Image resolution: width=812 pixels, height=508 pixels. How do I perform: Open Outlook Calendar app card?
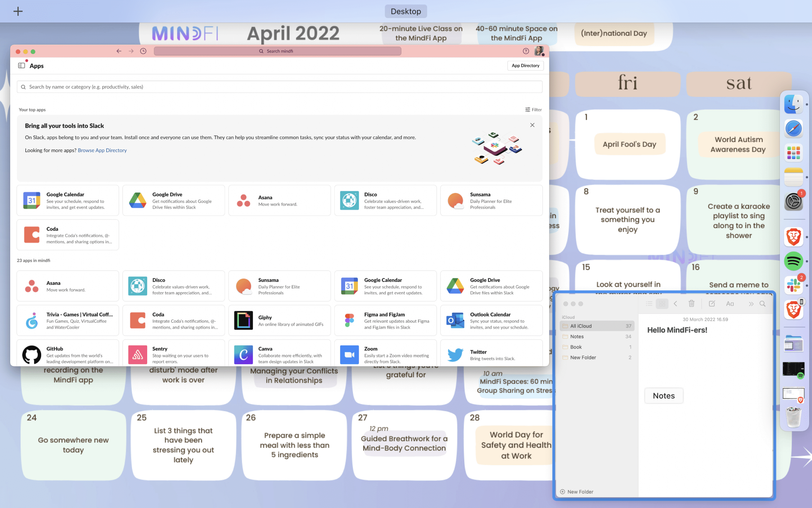491,321
